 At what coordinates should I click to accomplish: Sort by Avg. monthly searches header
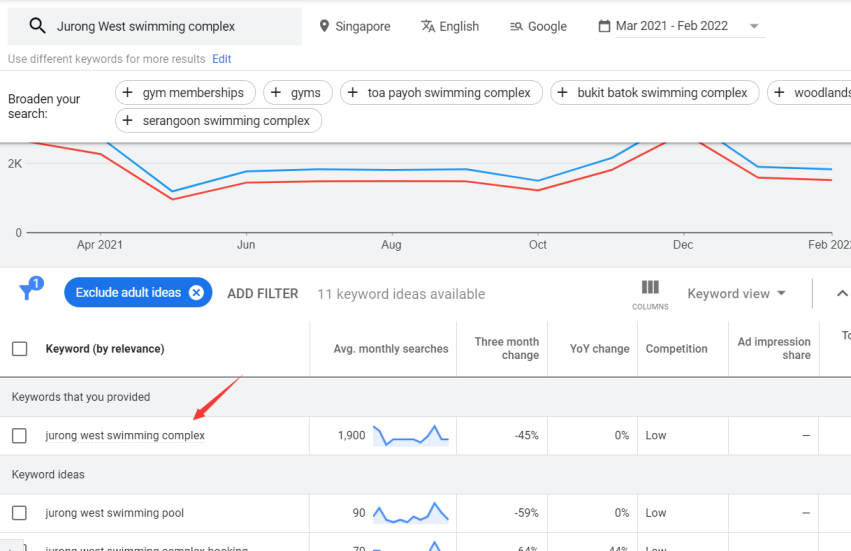pyautogui.click(x=391, y=349)
